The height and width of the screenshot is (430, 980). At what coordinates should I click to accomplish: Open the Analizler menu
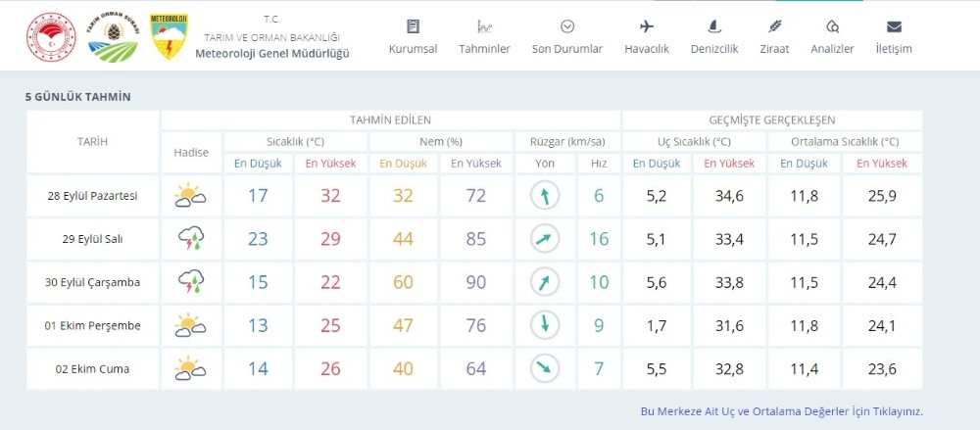832,36
